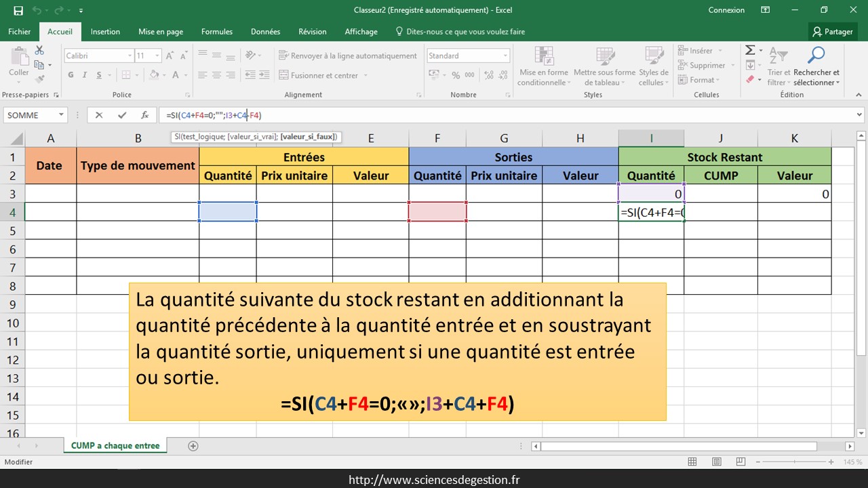Save the workbook with the floppy icon
This screenshot has width=868, height=488.
[x=18, y=11]
